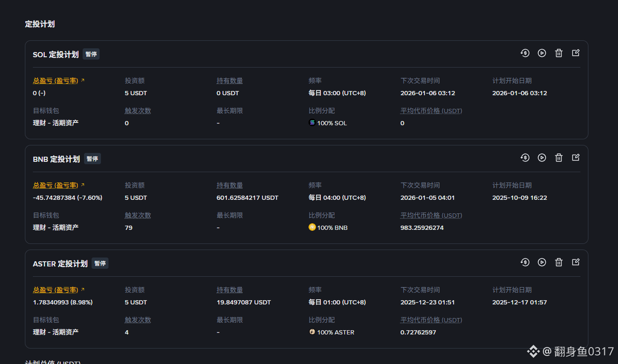Open transaction history for BNB plan
The height and width of the screenshot is (364, 618).
pos(525,158)
